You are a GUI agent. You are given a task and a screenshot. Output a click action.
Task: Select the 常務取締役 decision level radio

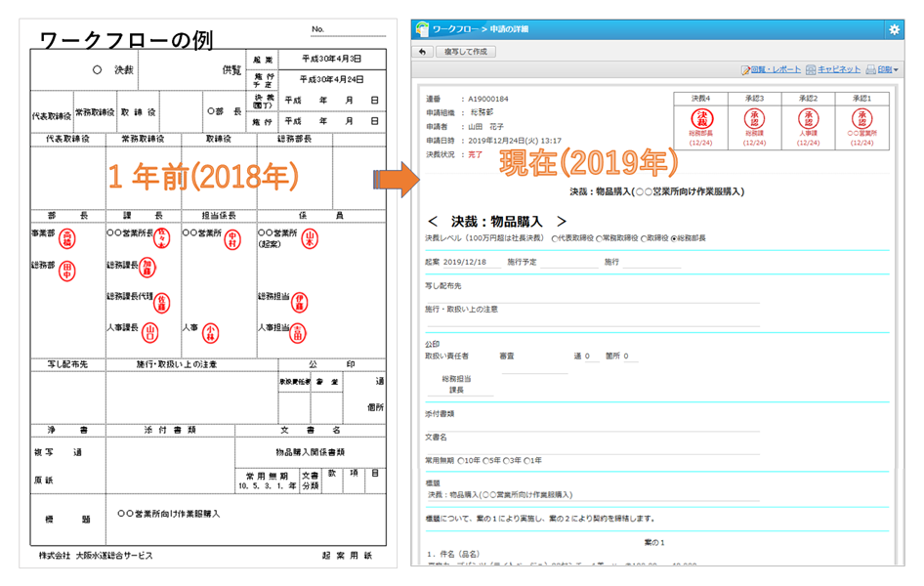[x=600, y=238]
